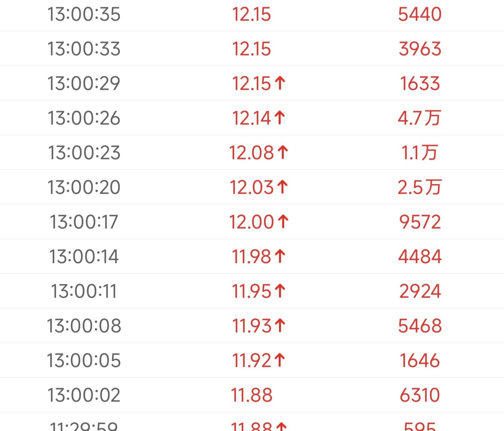The height and width of the screenshot is (431, 504).
Task: Select the volume 9572 entry
Action: (420, 222)
